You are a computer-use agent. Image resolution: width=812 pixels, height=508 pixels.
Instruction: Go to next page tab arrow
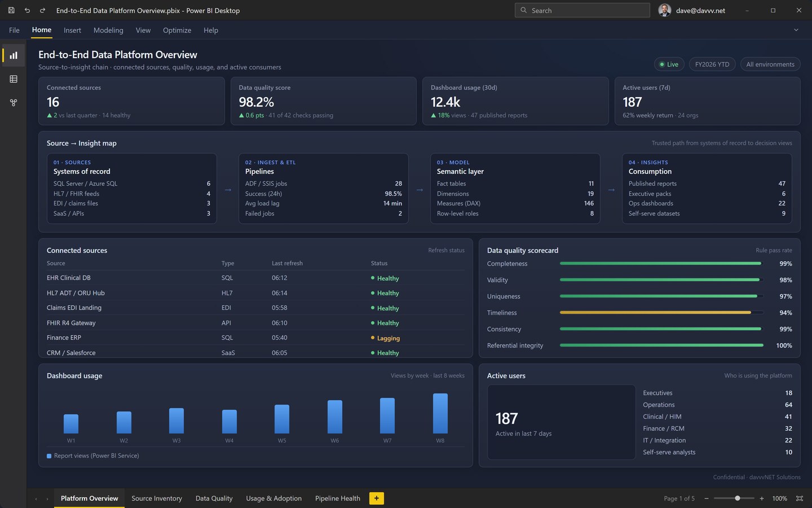(47, 498)
